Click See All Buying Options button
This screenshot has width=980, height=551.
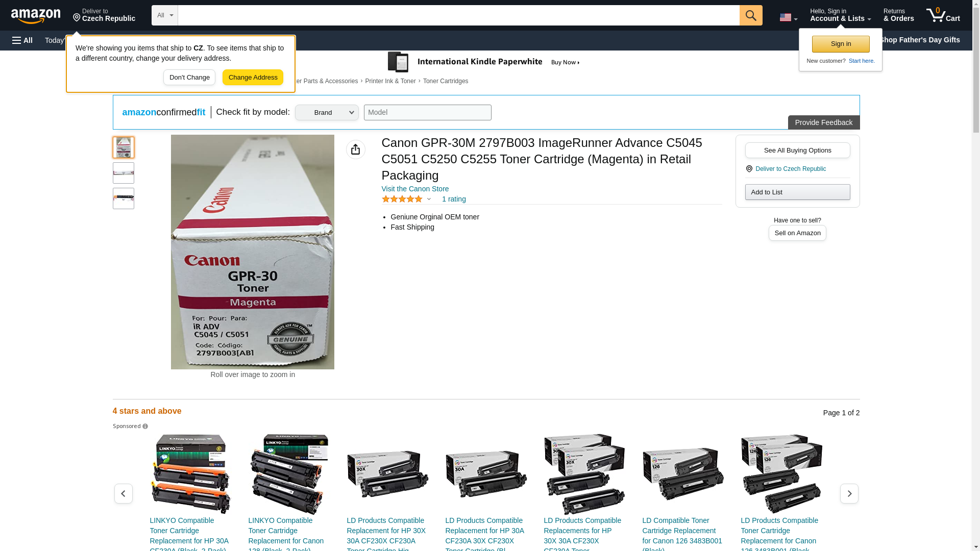tap(797, 151)
